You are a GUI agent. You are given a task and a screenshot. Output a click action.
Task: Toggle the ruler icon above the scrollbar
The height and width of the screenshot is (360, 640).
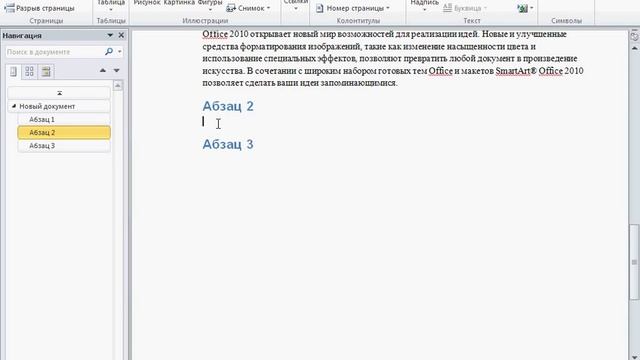634,36
